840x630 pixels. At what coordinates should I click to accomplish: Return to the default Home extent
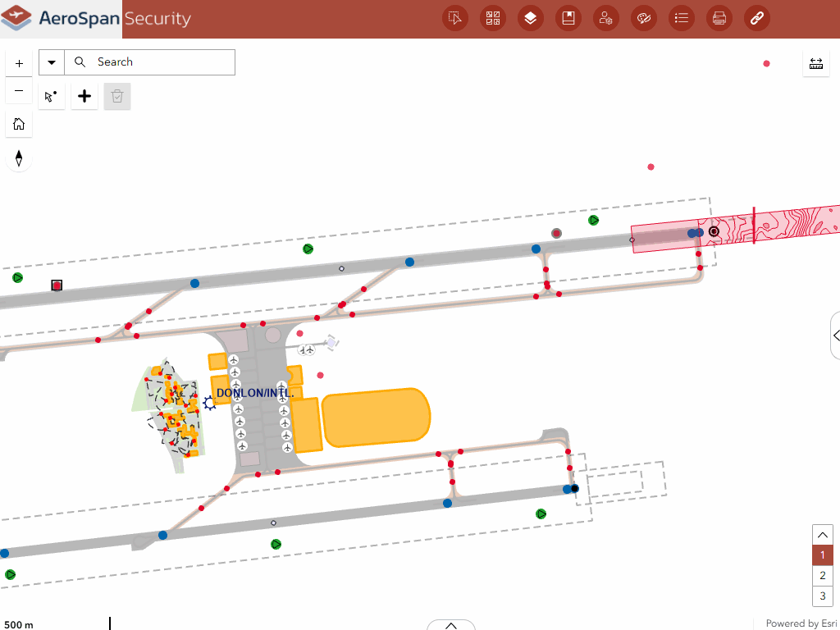tap(19, 124)
